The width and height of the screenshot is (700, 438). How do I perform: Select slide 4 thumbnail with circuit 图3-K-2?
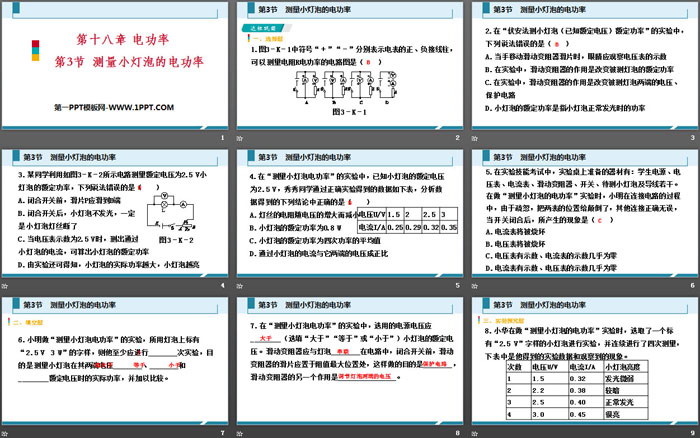click(x=115, y=213)
